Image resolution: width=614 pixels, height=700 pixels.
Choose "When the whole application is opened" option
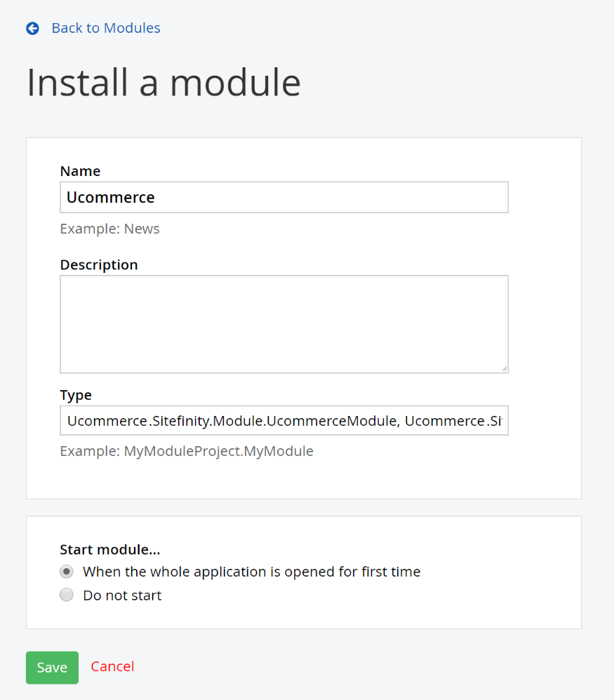click(67, 572)
